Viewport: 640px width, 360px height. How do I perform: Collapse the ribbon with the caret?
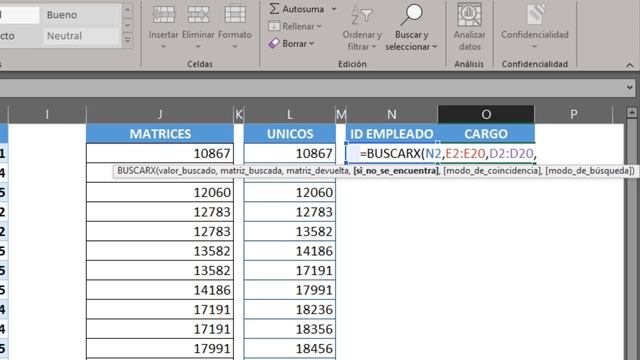(630, 65)
